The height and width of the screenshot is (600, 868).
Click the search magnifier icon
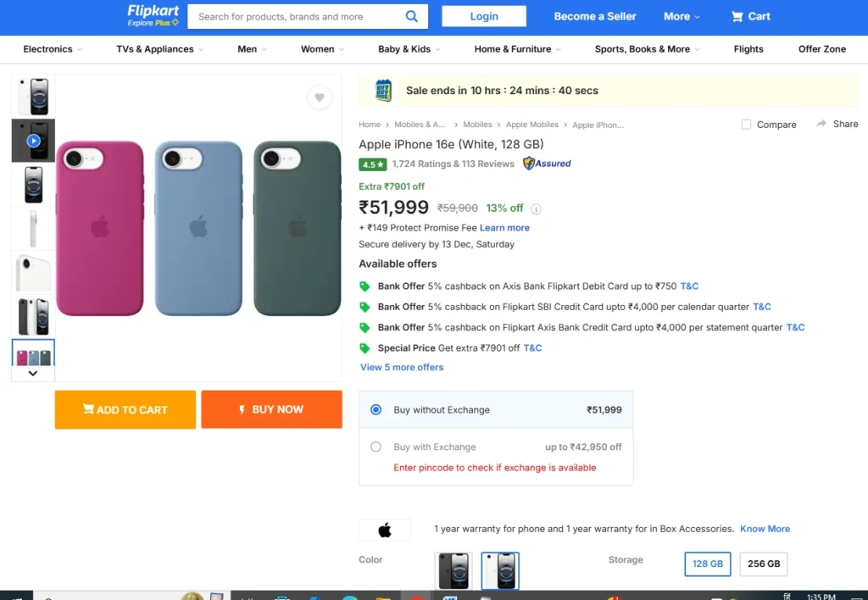(412, 16)
